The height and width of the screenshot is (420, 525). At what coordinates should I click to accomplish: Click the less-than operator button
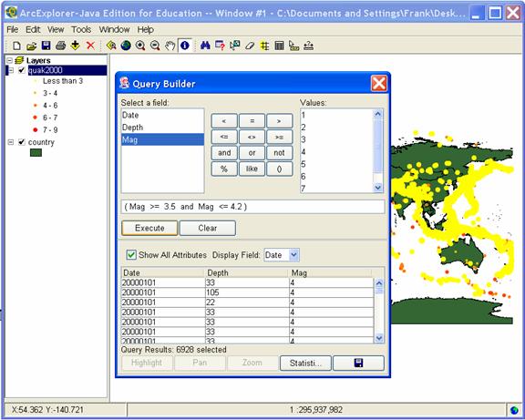click(x=224, y=121)
